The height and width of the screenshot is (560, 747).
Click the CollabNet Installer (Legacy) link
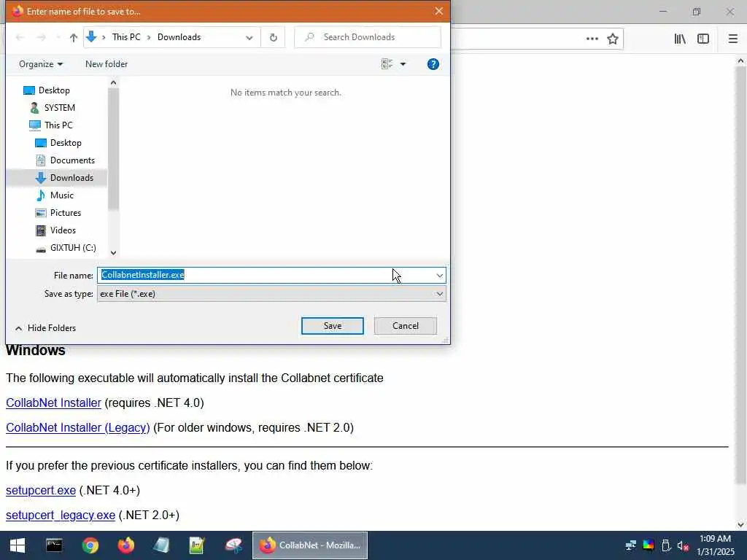coord(77,427)
